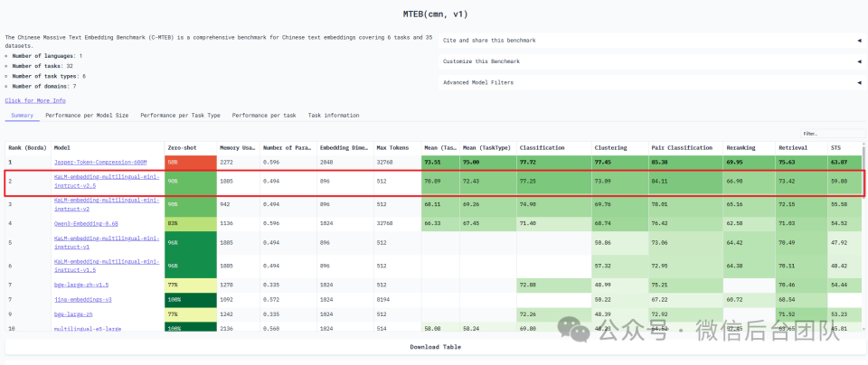This screenshot has width=868, height=365.
Task: Expand the 'Customize this Benchmark' accordion
Action: (652, 61)
